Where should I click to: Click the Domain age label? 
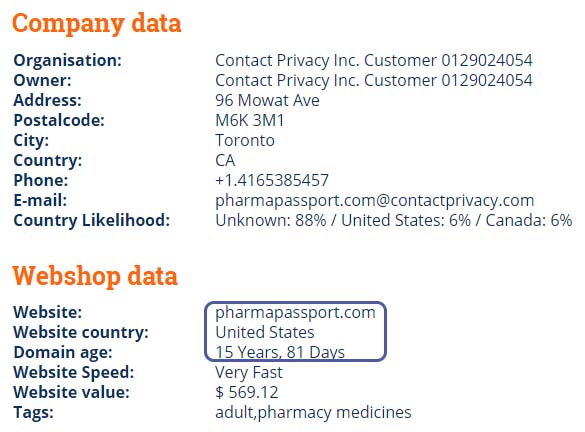[x=63, y=353]
